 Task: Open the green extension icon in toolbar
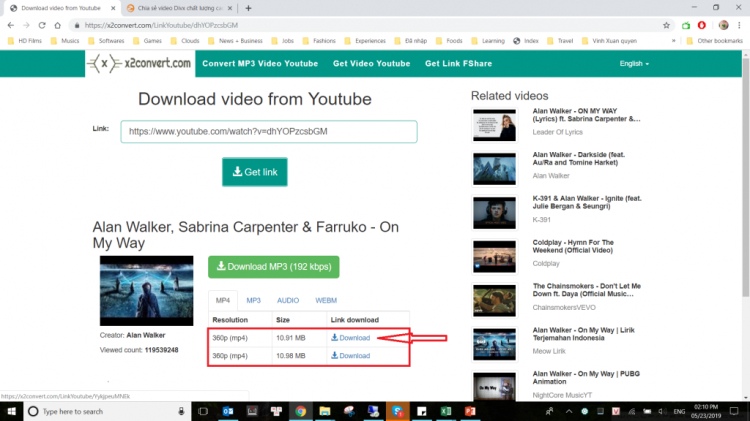coord(686,25)
